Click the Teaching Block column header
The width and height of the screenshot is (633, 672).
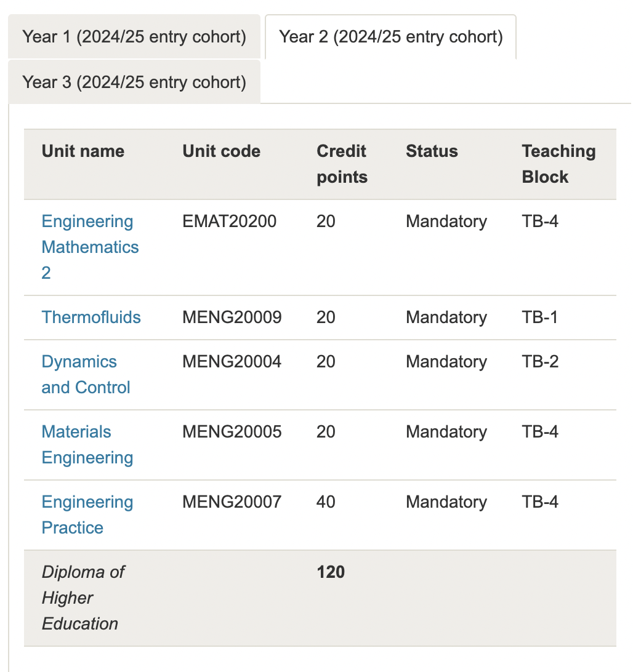point(558,164)
